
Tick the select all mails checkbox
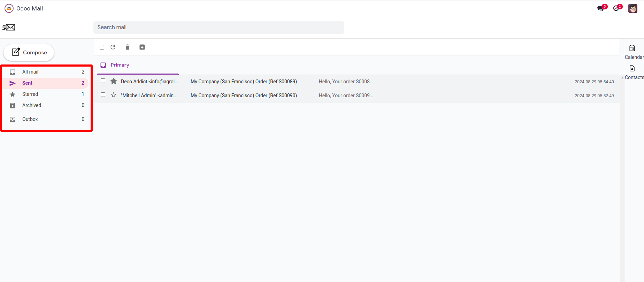point(102,47)
